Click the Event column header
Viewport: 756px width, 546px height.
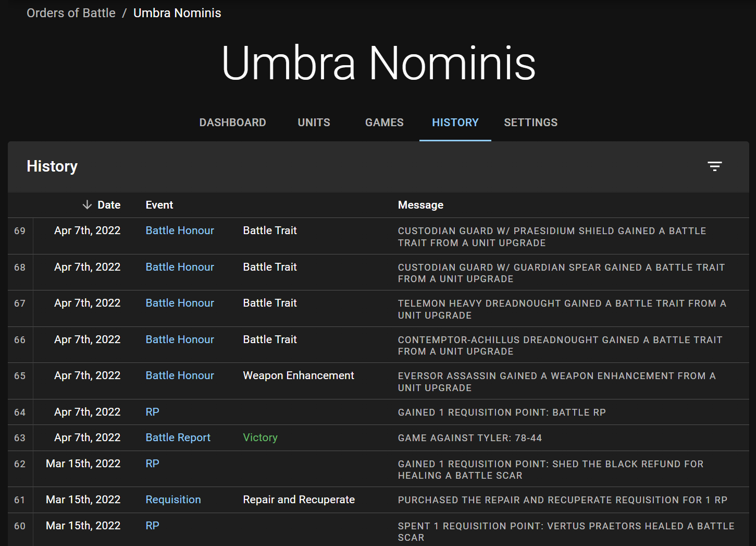[x=159, y=205]
